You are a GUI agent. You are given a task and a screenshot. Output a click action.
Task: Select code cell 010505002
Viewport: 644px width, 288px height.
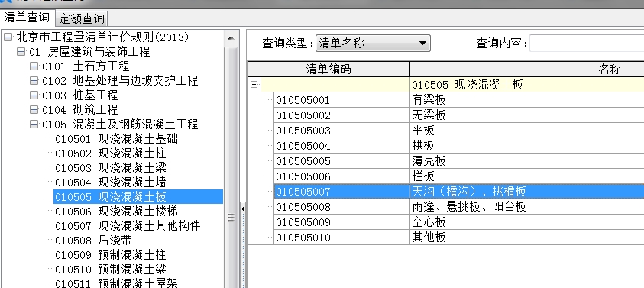coord(341,115)
